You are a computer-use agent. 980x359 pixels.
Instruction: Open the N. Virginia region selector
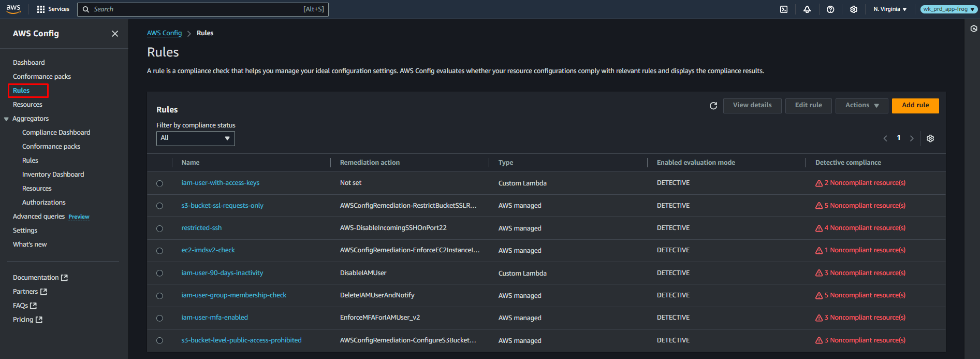890,9
